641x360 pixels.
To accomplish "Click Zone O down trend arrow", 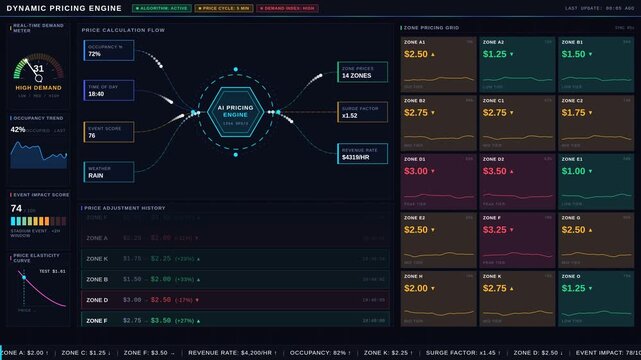I will coord(590,288).
